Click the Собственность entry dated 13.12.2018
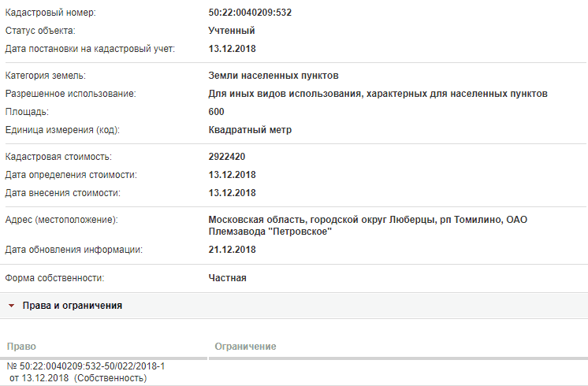 point(78,378)
